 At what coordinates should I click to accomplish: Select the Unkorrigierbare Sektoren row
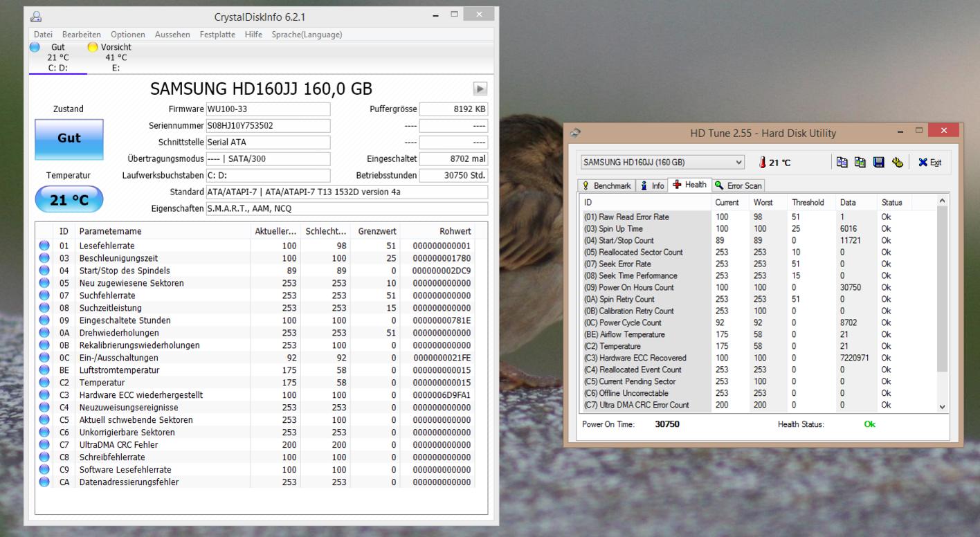pyautogui.click(x=256, y=433)
